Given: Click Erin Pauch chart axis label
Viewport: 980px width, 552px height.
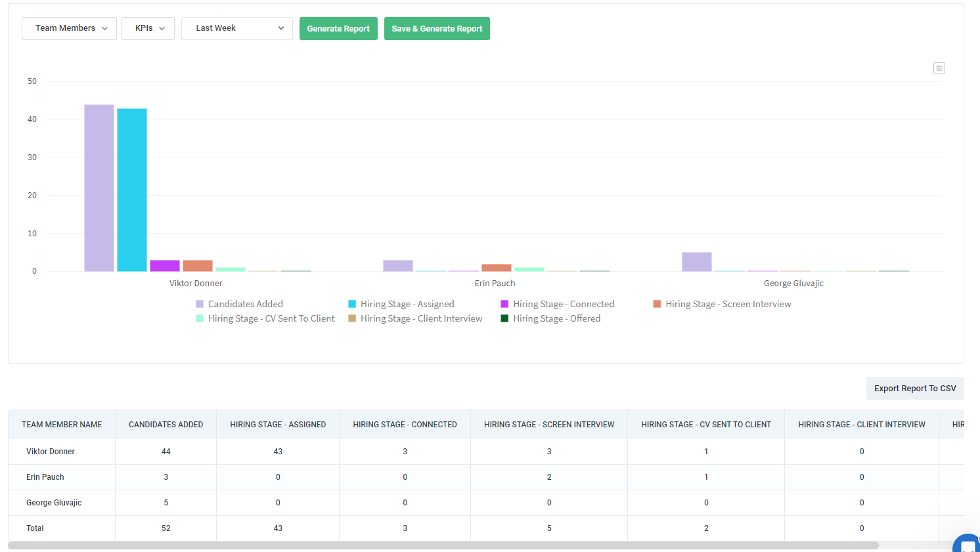Looking at the screenshot, I should click(495, 284).
